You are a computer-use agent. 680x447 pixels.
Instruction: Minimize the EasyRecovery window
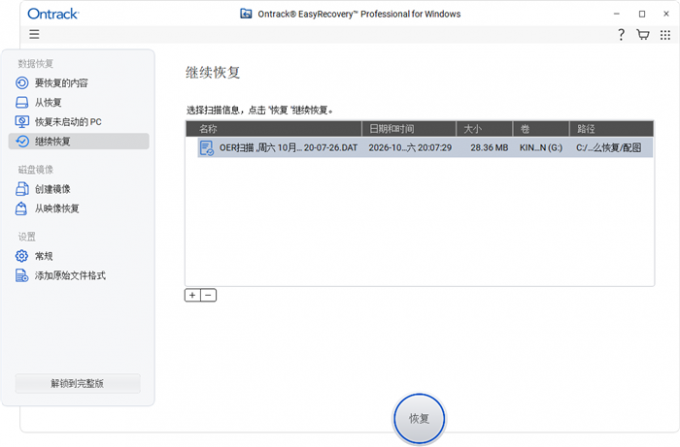click(x=616, y=14)
